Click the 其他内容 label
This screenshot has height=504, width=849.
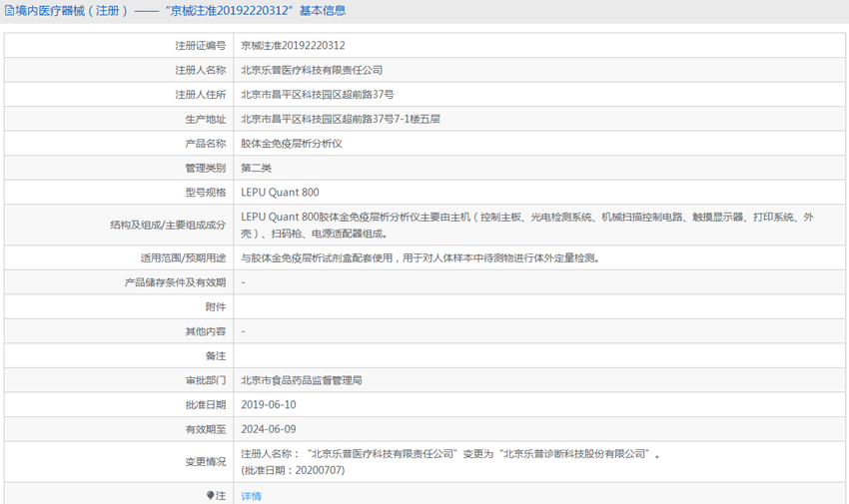pos(205,331)
